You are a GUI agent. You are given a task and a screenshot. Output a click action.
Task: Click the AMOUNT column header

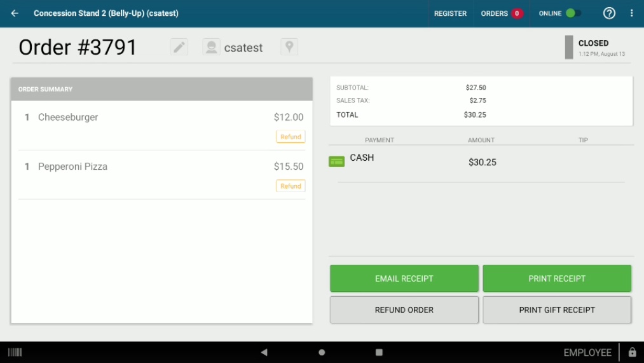click(481, 140)
